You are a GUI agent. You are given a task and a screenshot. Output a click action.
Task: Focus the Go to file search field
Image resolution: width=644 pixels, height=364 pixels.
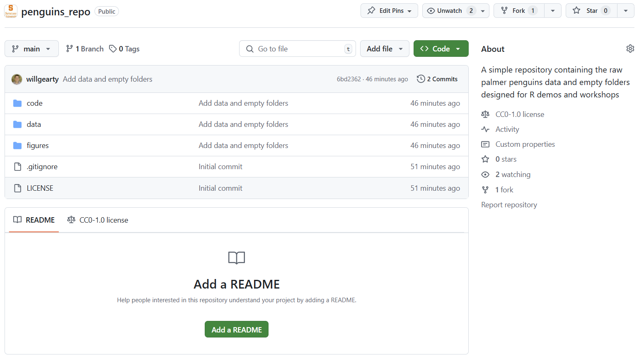click(298, 49)
